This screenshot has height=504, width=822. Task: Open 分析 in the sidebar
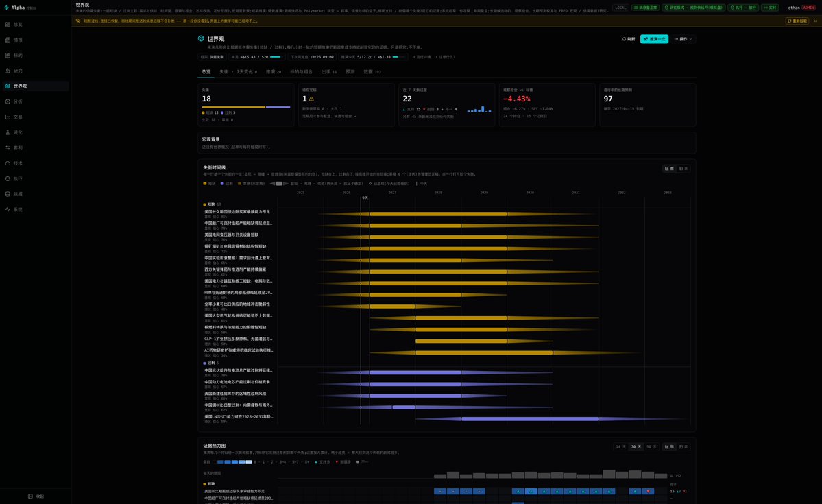pos(35,101)
